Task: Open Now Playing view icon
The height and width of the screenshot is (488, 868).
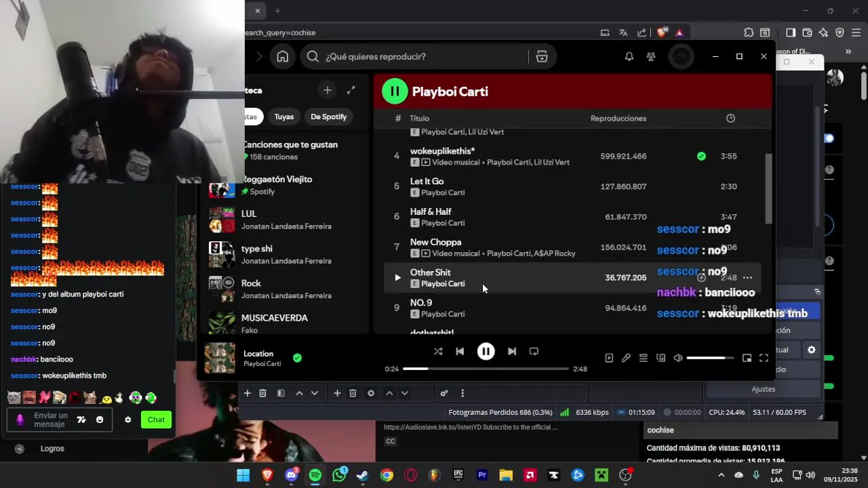Action: [x=609, y=358]
